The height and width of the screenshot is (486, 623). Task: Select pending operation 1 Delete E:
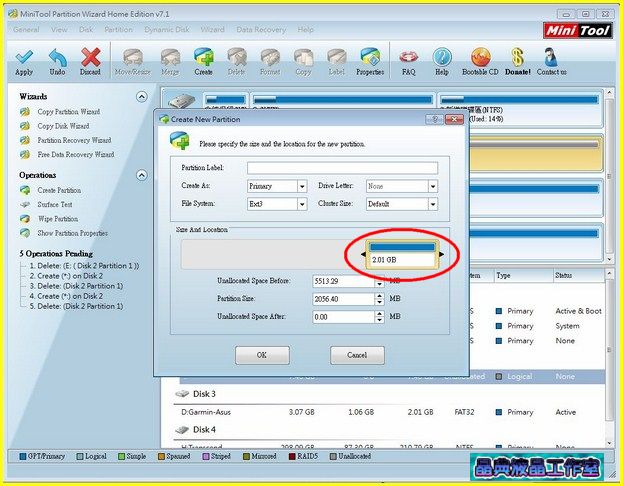click(84, 266)
